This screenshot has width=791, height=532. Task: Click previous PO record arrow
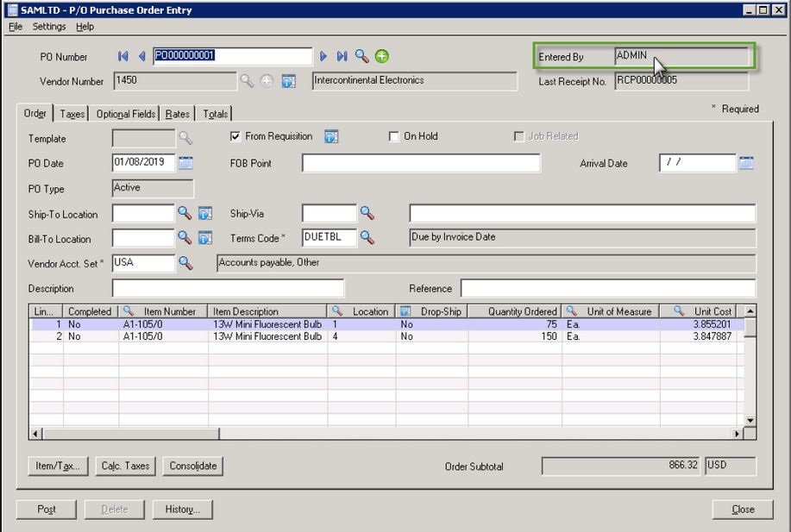click(141, 56)
